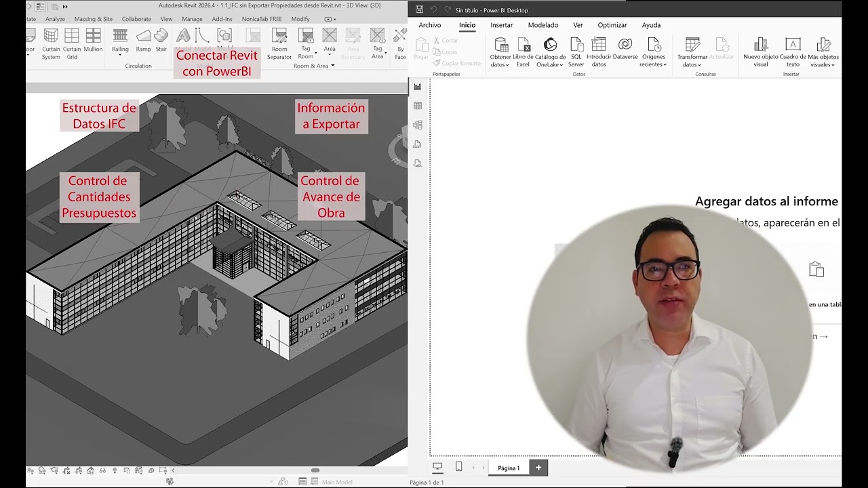
Task: Open the Ayuda ribbon tab
Action: pyautogui.click(x=651, y=25)
